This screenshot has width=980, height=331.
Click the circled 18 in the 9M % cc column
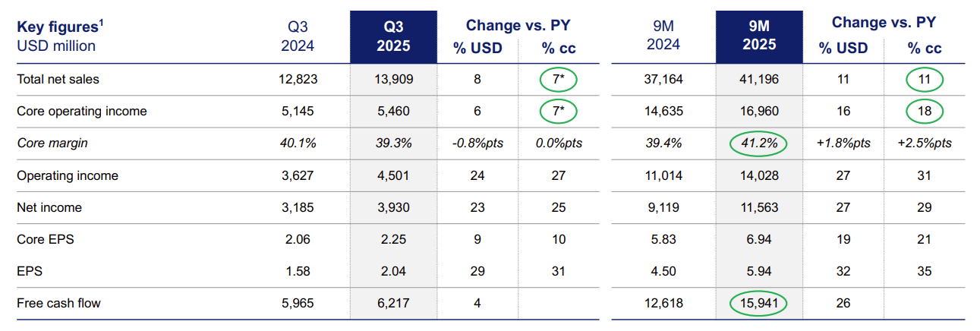[924, 111]
